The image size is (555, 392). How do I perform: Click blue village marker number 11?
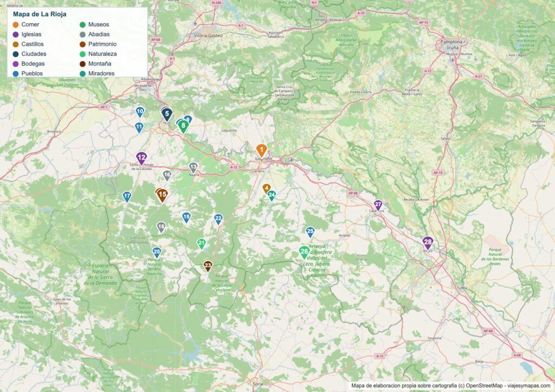[139, 127]
